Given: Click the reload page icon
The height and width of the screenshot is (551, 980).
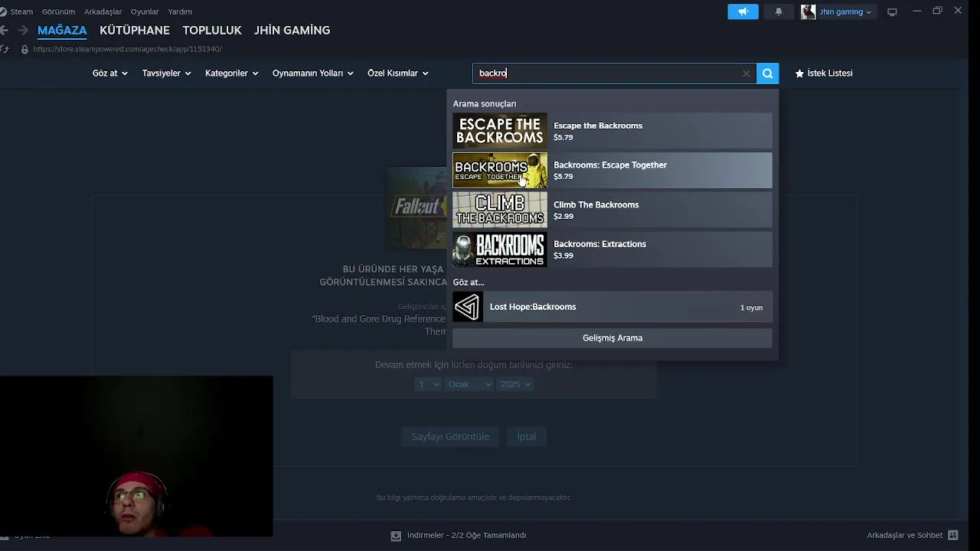Looking at the screenshot, I should pyautogui.click(x=5, y=49).
